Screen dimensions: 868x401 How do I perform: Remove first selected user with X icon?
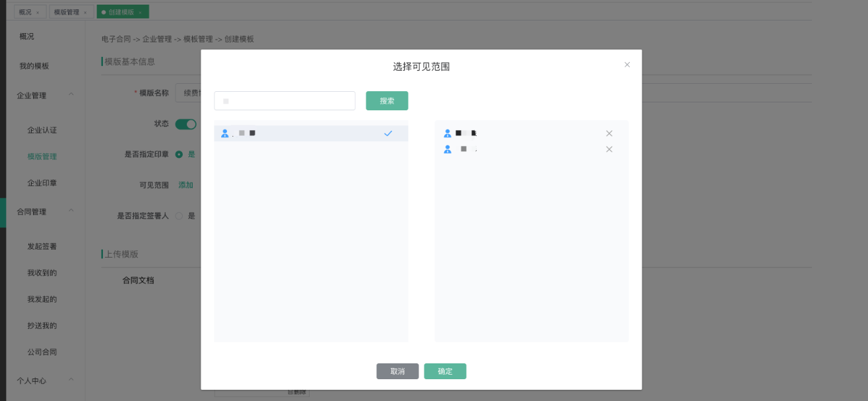click(x=609, y=133)
